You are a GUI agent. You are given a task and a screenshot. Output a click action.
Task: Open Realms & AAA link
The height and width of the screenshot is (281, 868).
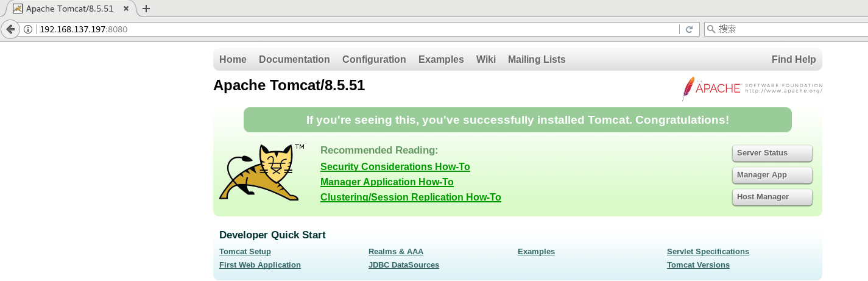(396, 252)
